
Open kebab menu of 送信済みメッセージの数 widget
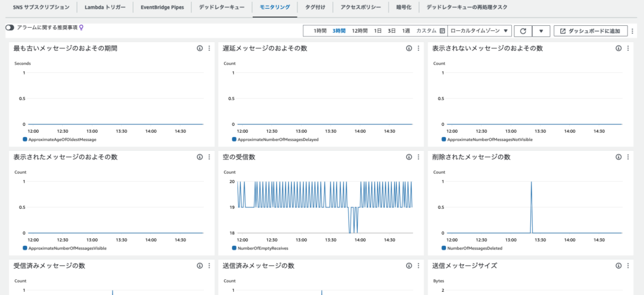point(418,266)
